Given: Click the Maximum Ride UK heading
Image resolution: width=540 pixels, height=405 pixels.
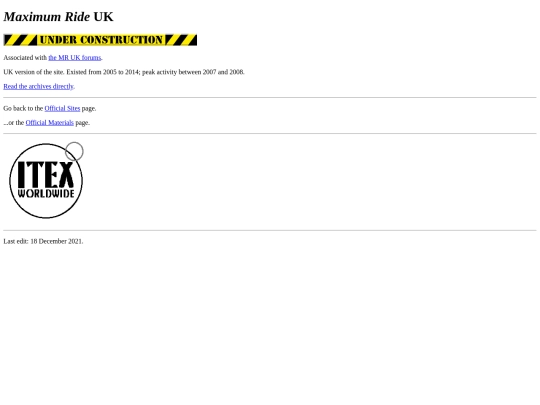Looking at the screenshot, I should pos(58,17).
